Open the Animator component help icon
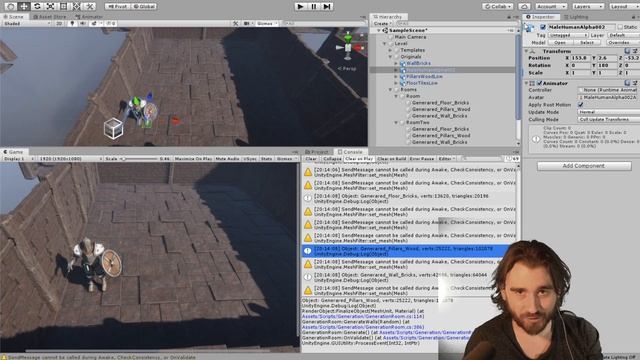The width and height of the screenshot is (640, 360). (628, 83)
